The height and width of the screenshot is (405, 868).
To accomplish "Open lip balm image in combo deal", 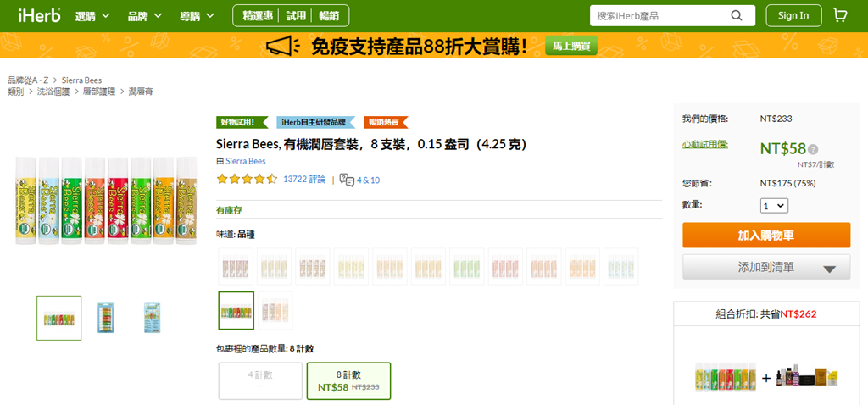I will (x=726, y=378).
